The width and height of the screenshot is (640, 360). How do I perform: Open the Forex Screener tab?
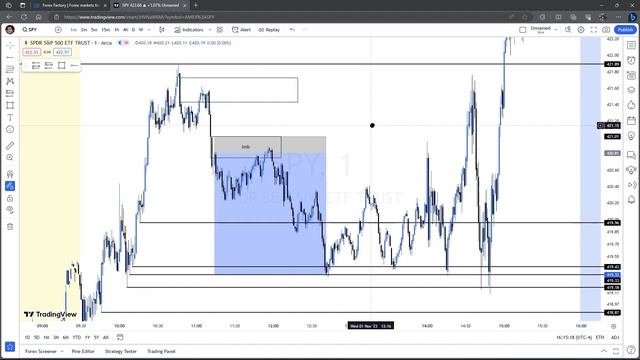tap(40, 351)
